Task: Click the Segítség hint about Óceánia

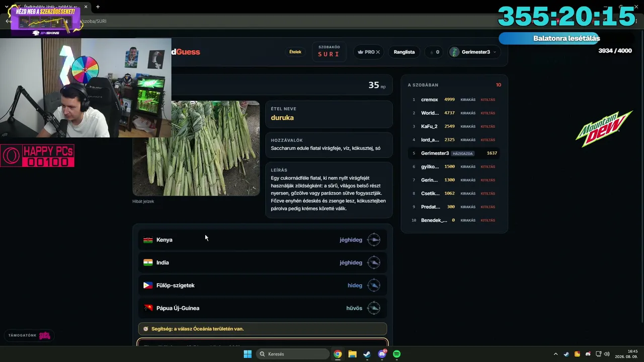Action: click(x=263, y=329)
